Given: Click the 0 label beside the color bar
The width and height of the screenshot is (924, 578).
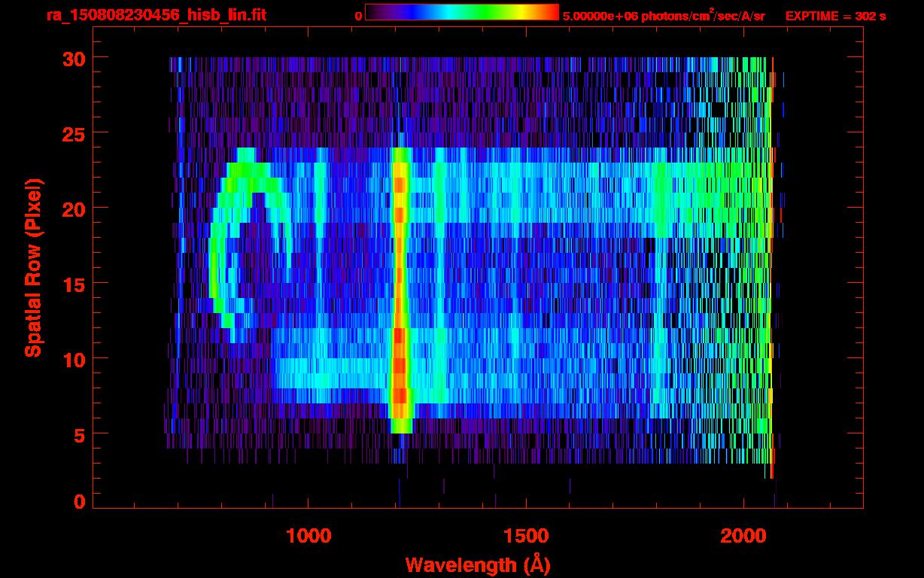Looking at the screenshot, I should [x=359, y=16].
